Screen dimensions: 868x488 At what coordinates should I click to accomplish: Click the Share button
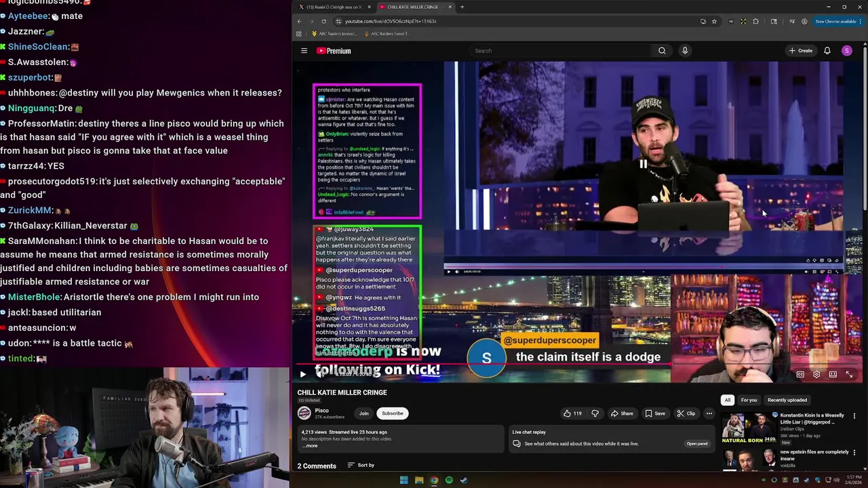coord(622,413)
